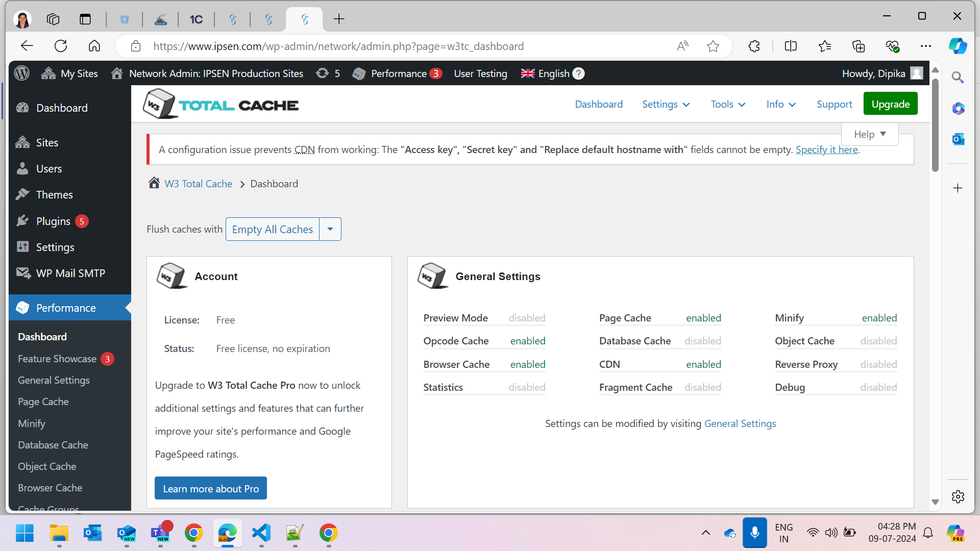980x551 pixels.
Task: Open Read aloud in address bar
Action: click(x=682, y=46)
